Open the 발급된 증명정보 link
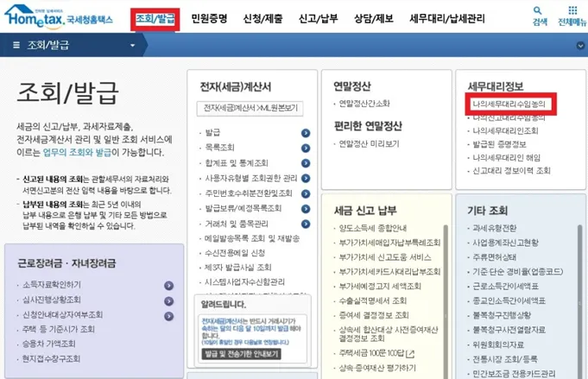Viewport: 588px width, 379px height. tap(499, 144)
